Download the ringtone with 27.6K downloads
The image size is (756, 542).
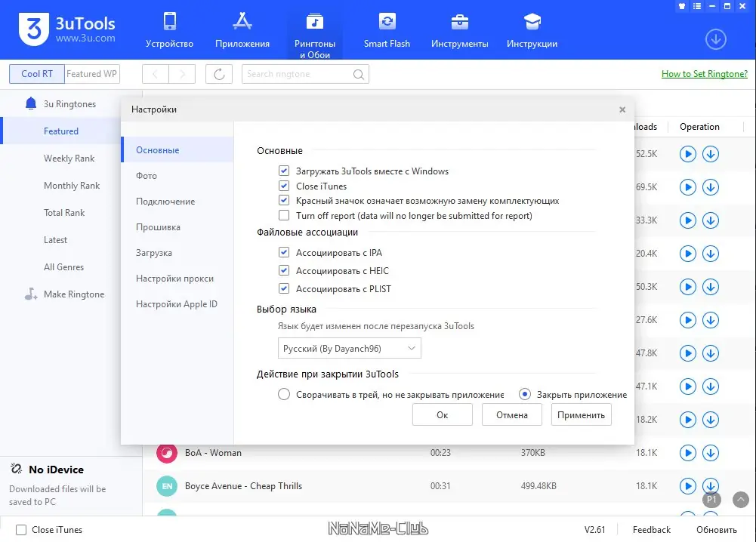pos(710,320)
